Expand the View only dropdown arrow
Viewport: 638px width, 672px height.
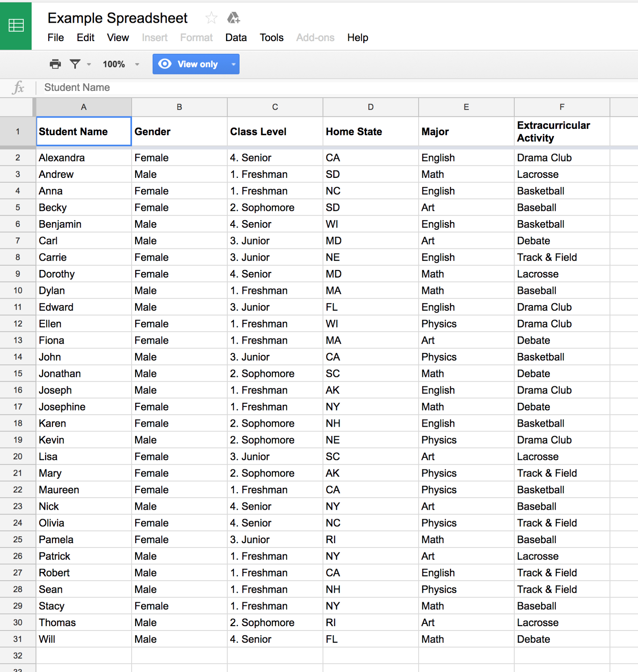pos(233,64)
